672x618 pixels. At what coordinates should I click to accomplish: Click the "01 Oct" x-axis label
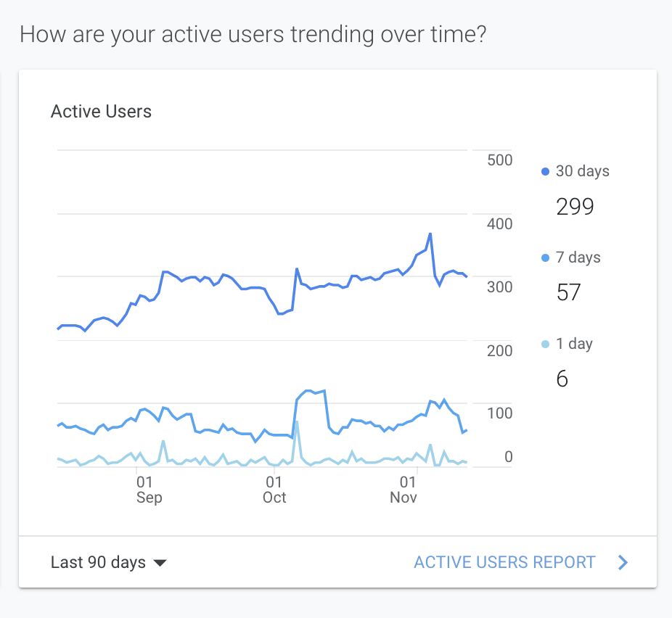(274, 490)
